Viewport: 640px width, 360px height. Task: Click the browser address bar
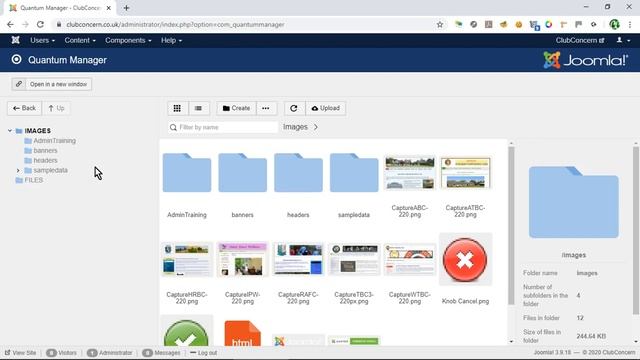(x=245, y=24)
